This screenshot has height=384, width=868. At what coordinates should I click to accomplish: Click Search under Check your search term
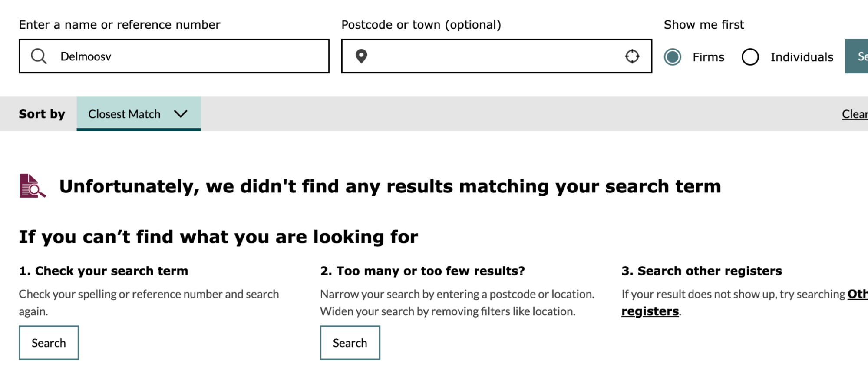[49, 343]
